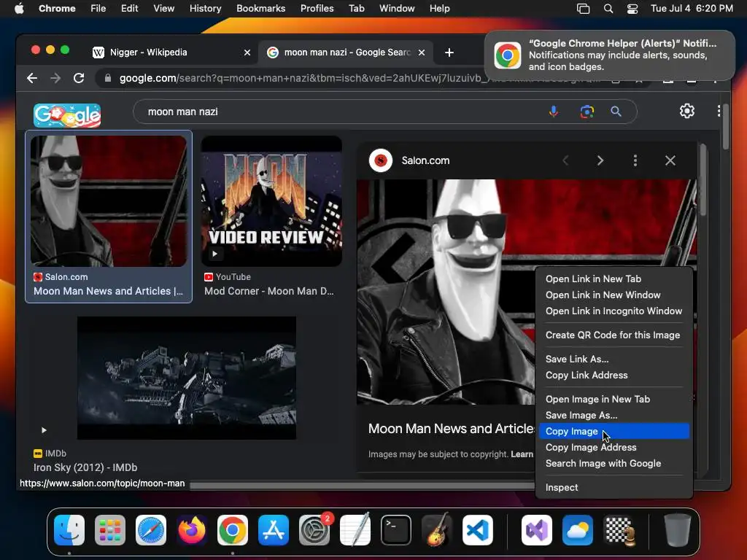This screenshot has width=747, height=560.
Task: Open purple Visual Studio icon in dock
Action: [536, 530]
